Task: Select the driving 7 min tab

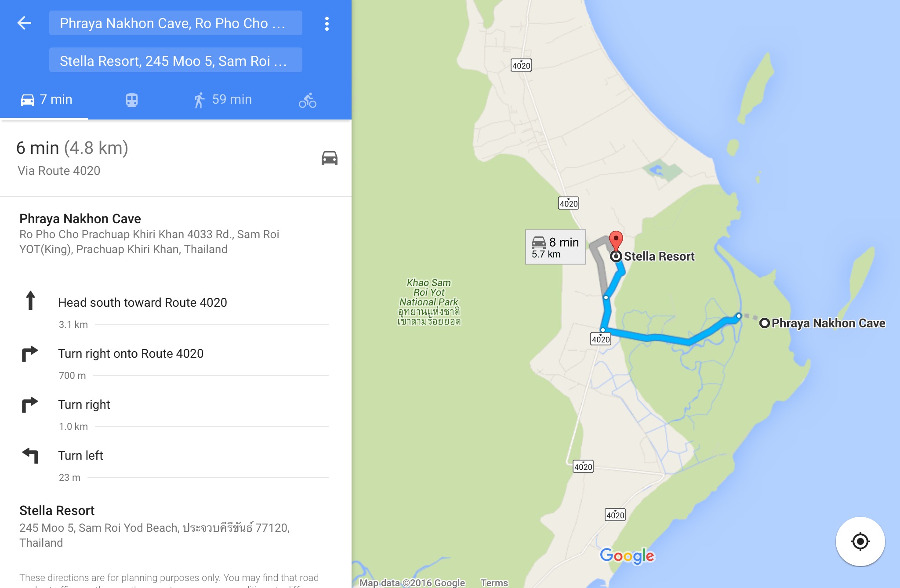Action: [x=46, y=100]
